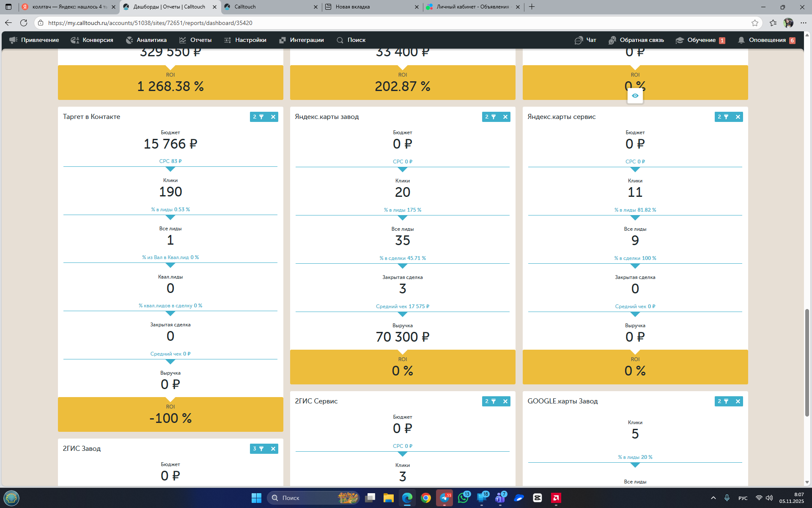The image size is (812, 508).
Task: Open the browser profile avatar
Action: pyautogui.click(x=788, y=23)
